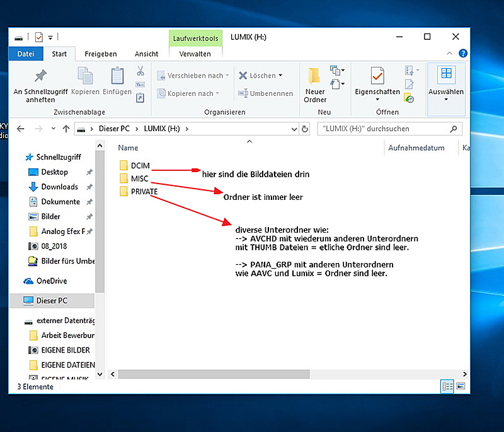Switch to the Verwalten ribbon tab
The image size is (504, 432).
195,54
